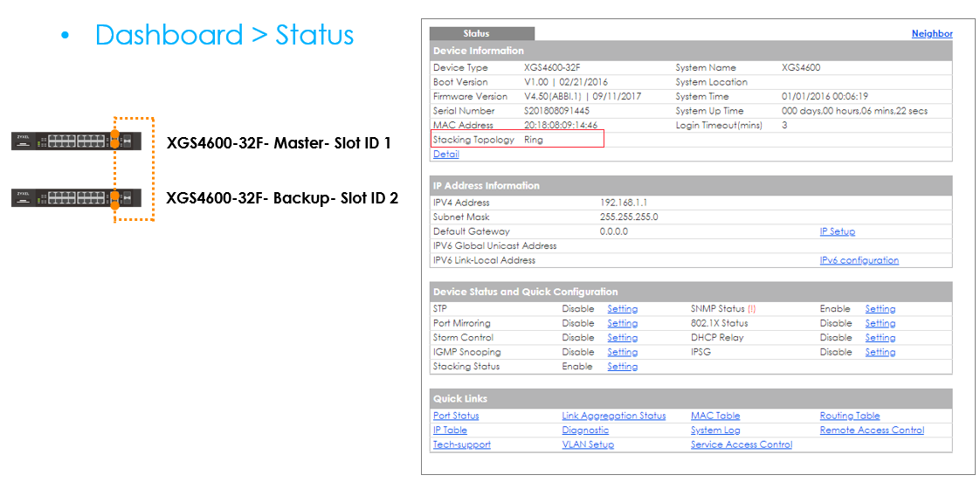Select the default gateway value 0.0.0.0

point(614,231)
